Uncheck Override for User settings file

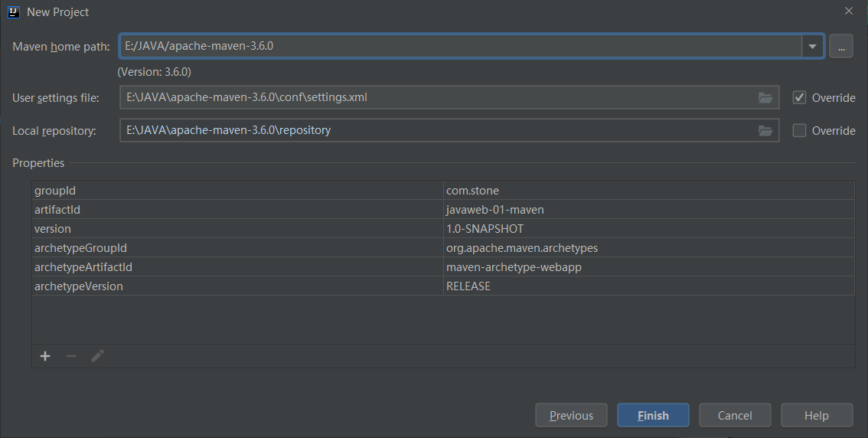[799, 97]
